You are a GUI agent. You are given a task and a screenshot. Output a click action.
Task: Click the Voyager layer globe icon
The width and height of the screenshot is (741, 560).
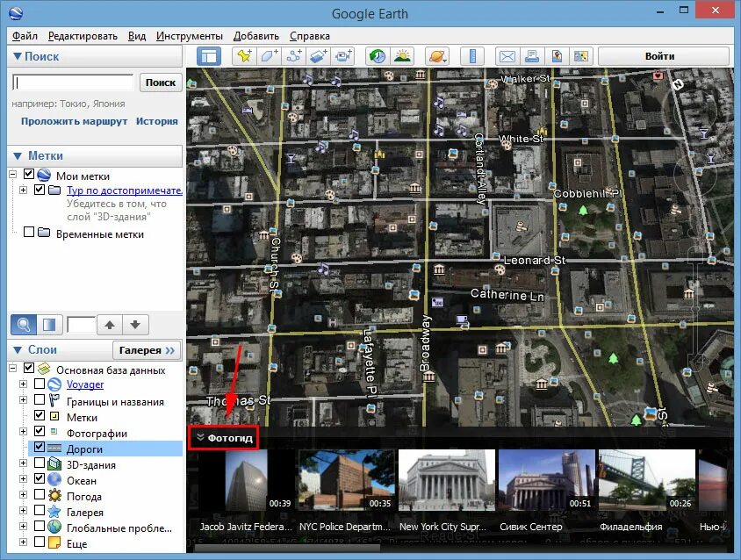click(54, 384)
